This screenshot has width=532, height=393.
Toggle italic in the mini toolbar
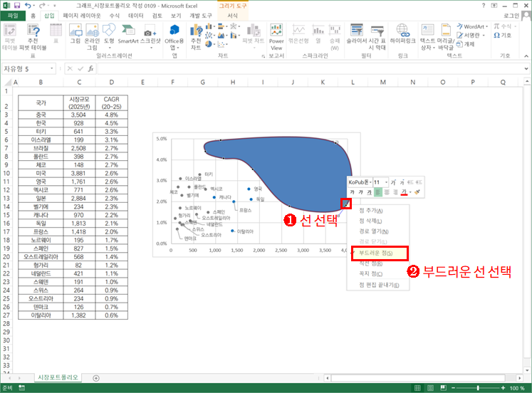360,192
